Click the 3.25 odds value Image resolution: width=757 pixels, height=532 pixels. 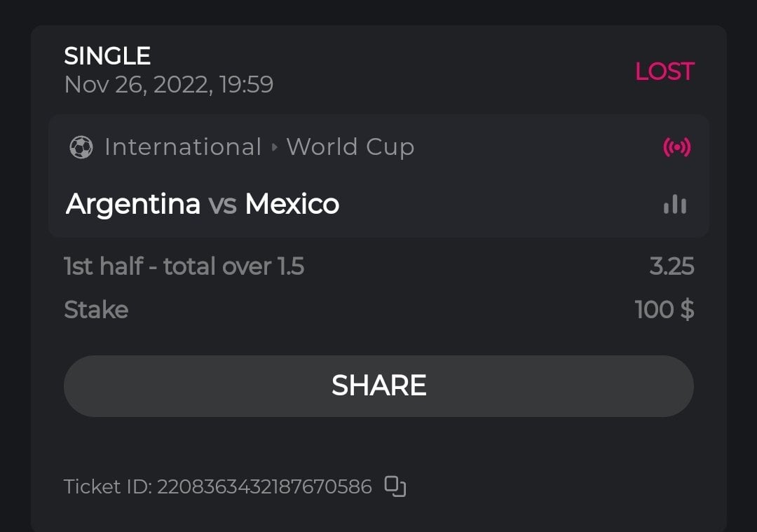point(671,266)
